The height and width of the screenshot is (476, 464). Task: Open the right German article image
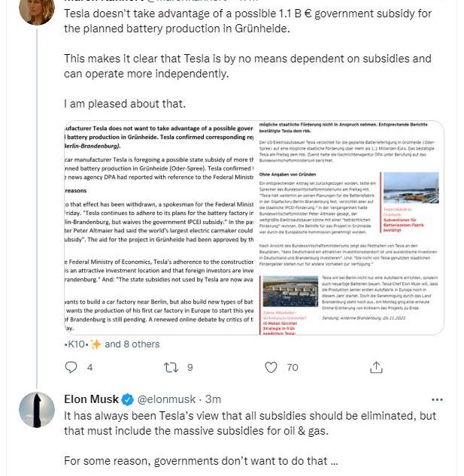[348, 227]
